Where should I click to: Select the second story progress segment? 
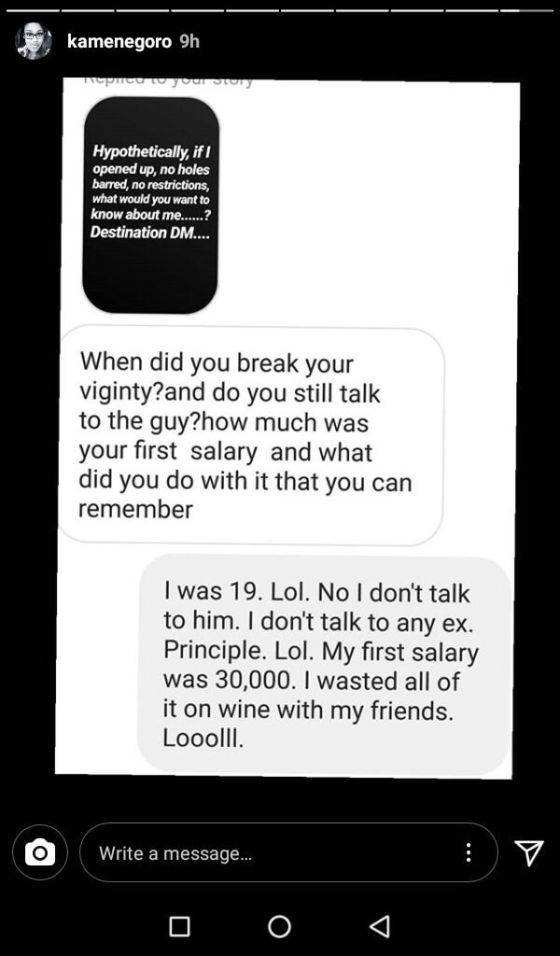pyautogui.click(x=88, y=10)
